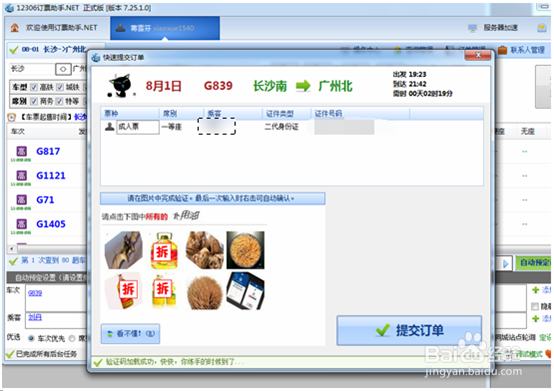The width and height of the screenshot is (554, 391).
Task: Click the 无座 column header
Action: click(x=528, y=131)
